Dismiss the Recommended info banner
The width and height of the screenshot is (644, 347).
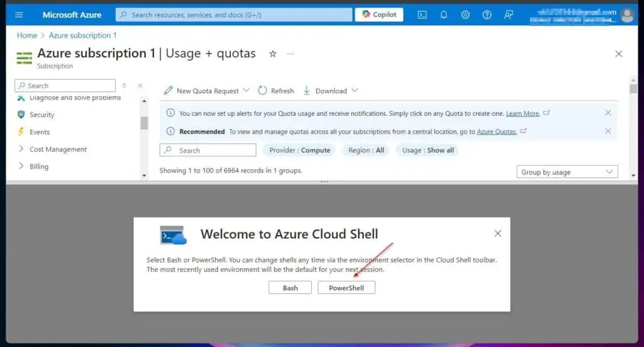[608, 131]
